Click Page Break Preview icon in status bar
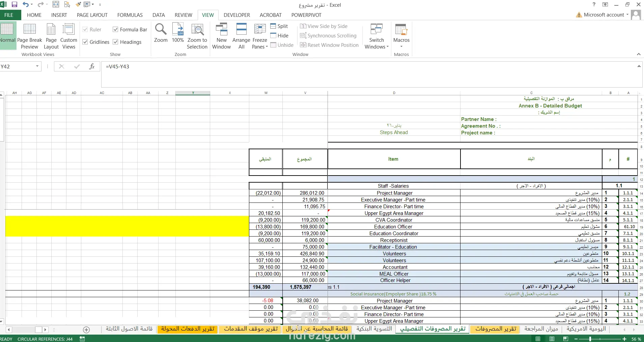This screenshot has width=644, height=342. [x=566, y=339]
